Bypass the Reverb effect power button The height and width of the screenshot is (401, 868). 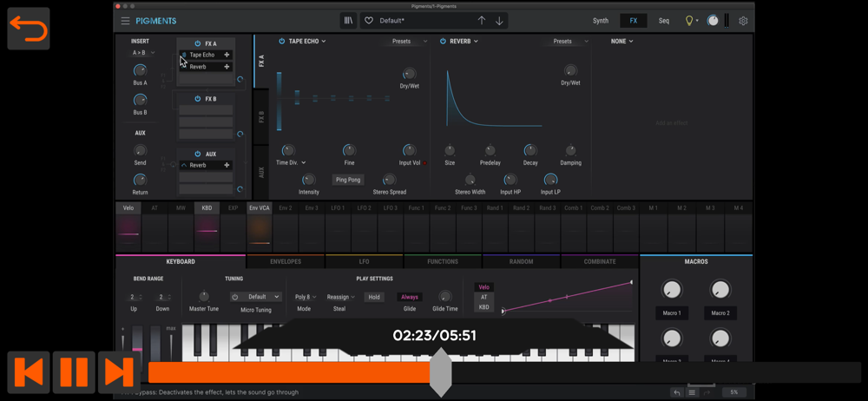[443, 41]
